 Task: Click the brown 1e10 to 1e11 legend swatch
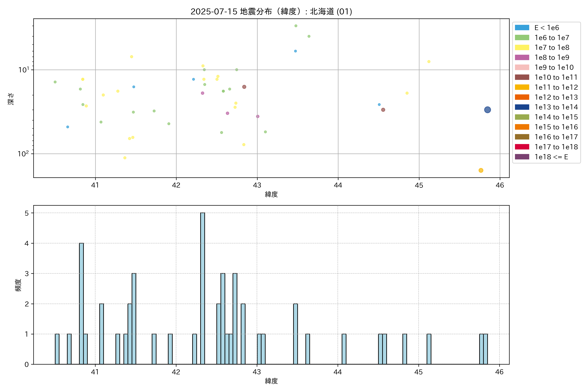coord(522,77)
